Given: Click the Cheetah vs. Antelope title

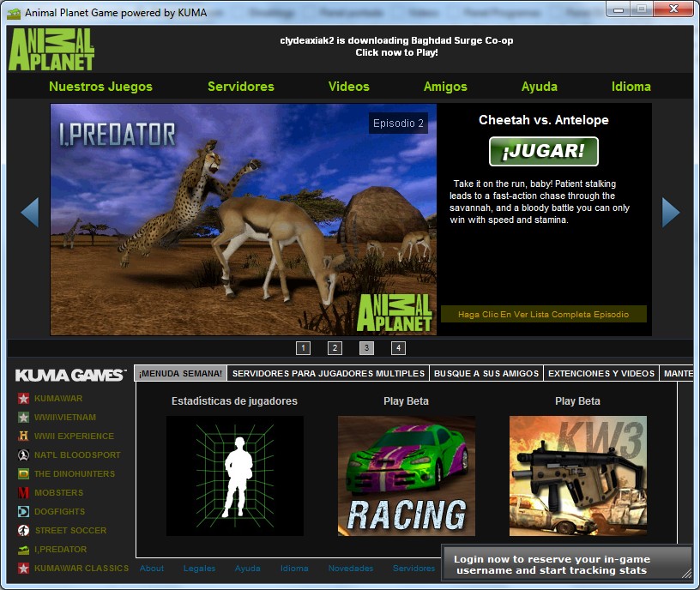Looking at the screenshot, I should [x=543, y=119].
